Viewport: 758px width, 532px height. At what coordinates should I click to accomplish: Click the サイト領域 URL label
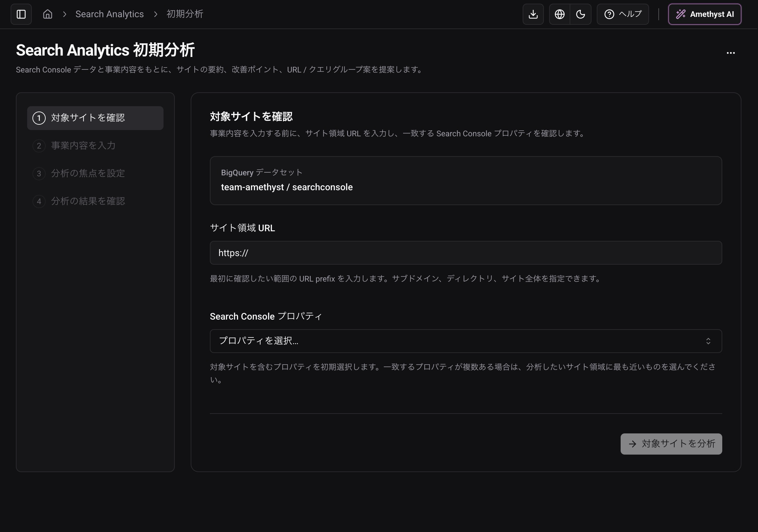(x=242, y=228)
